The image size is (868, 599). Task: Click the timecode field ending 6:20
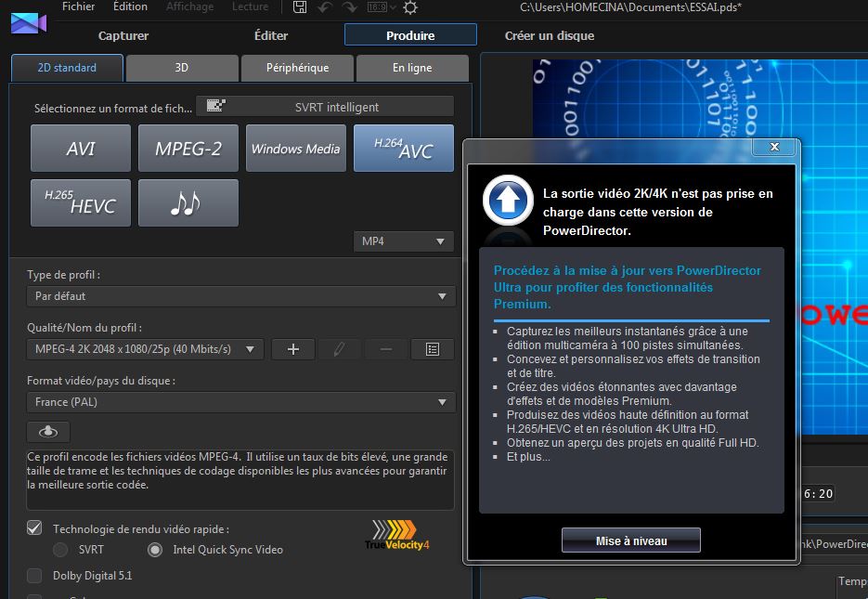818,494
